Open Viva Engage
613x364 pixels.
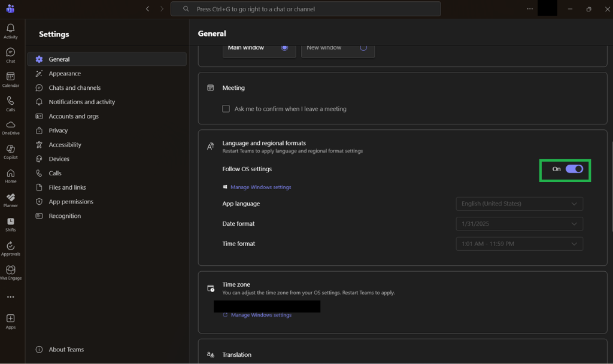[x=11, y=273]
